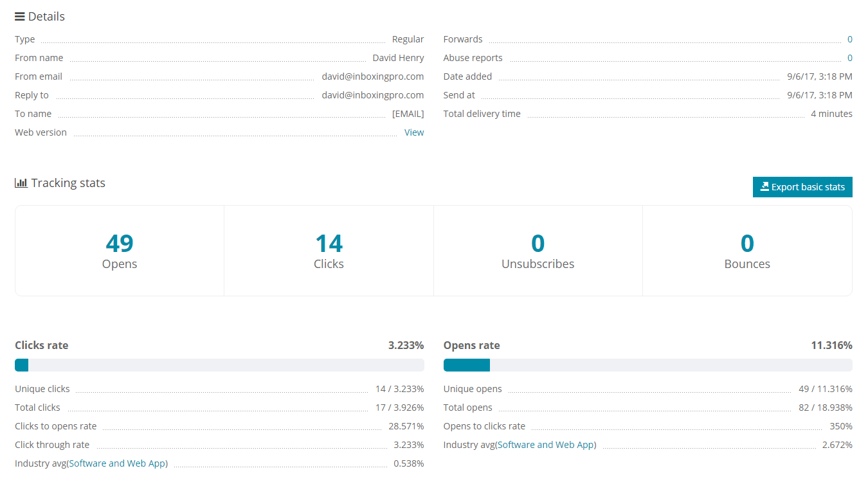Screen dimensions: 868x484
Task: Click the Reply to email address value
Action: 372,95
